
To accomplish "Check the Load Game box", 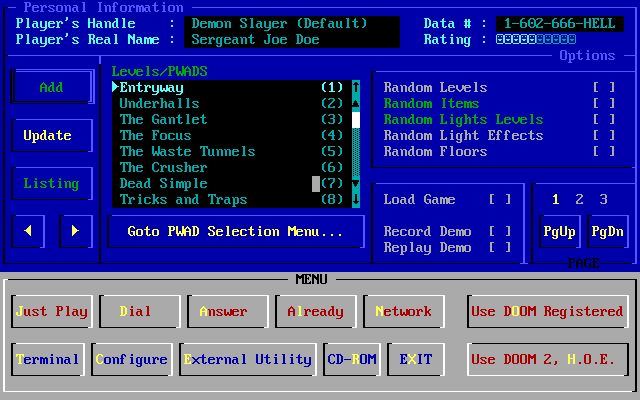I will [x=500, y=199].
